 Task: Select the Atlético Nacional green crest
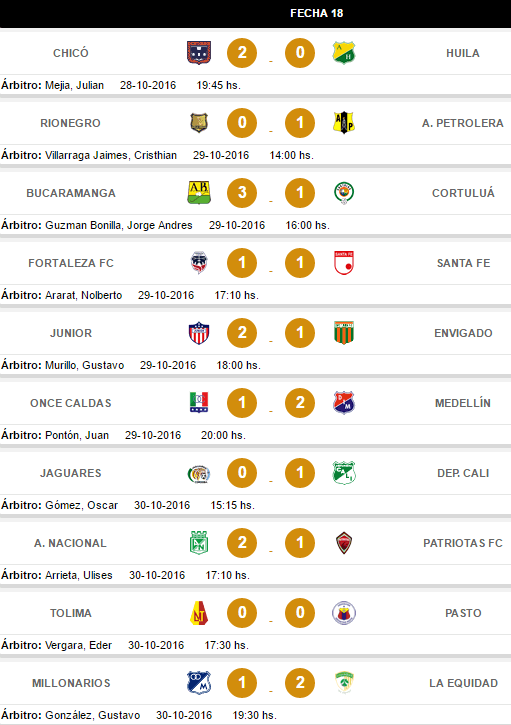199,543
